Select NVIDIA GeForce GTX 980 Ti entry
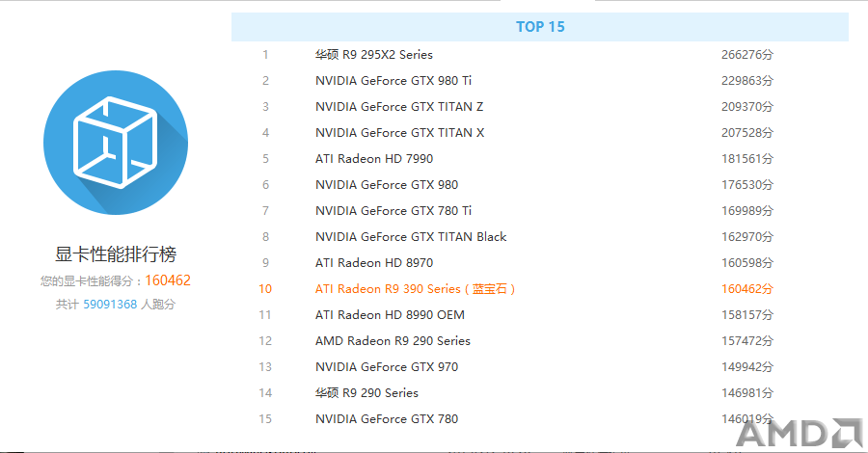The image size is (868, 453). click(393, 81)
